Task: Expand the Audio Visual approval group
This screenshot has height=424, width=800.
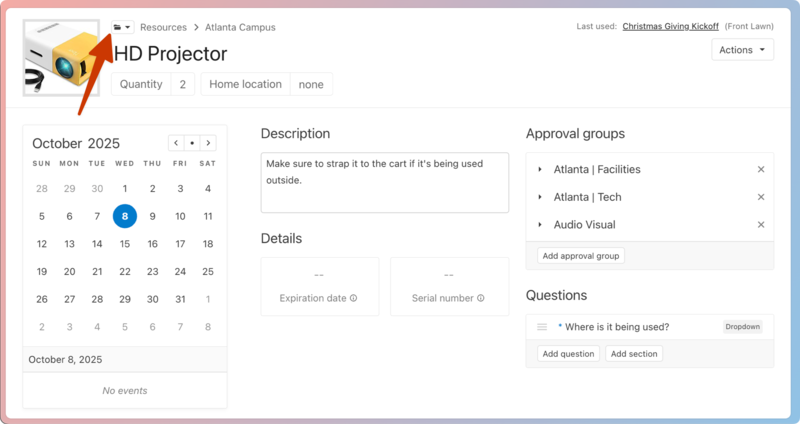Action: (540, 225)
